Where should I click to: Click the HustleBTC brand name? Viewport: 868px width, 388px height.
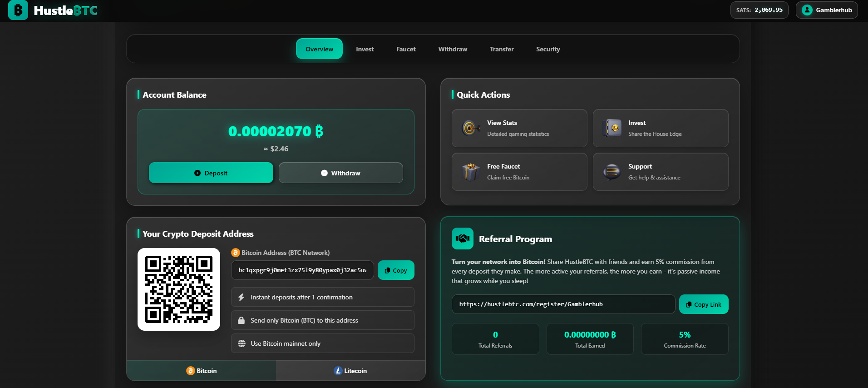click(x=65, y=10)
